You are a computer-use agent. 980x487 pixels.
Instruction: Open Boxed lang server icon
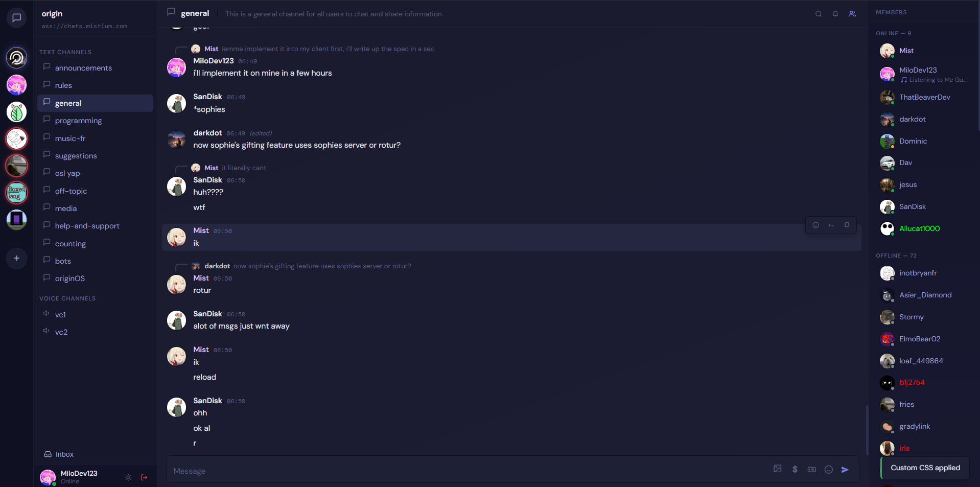click(x=16, y=193)
